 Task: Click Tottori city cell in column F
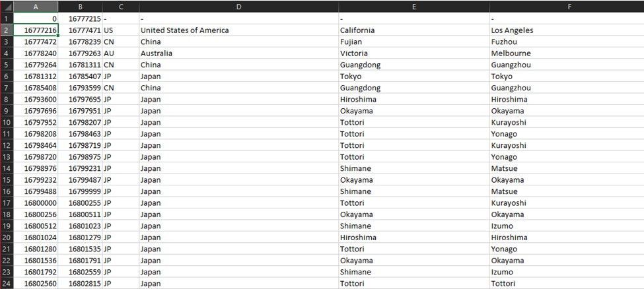click(567, 283)
